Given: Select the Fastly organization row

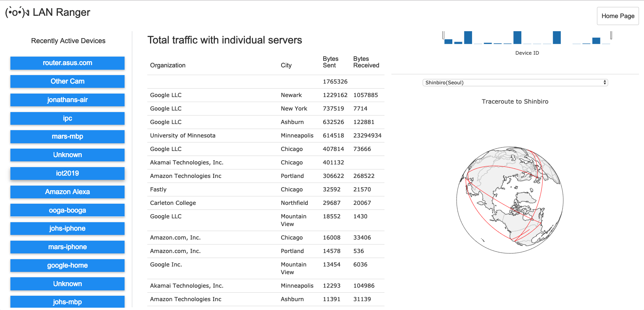Looking at the screenshot, I should click(x=158, y=189).
